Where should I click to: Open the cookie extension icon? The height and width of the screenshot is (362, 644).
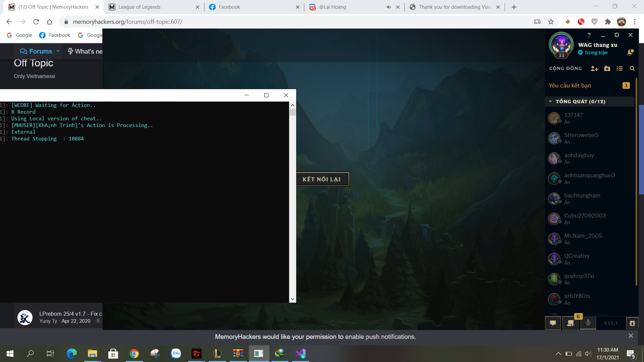(x=568, y=22)
